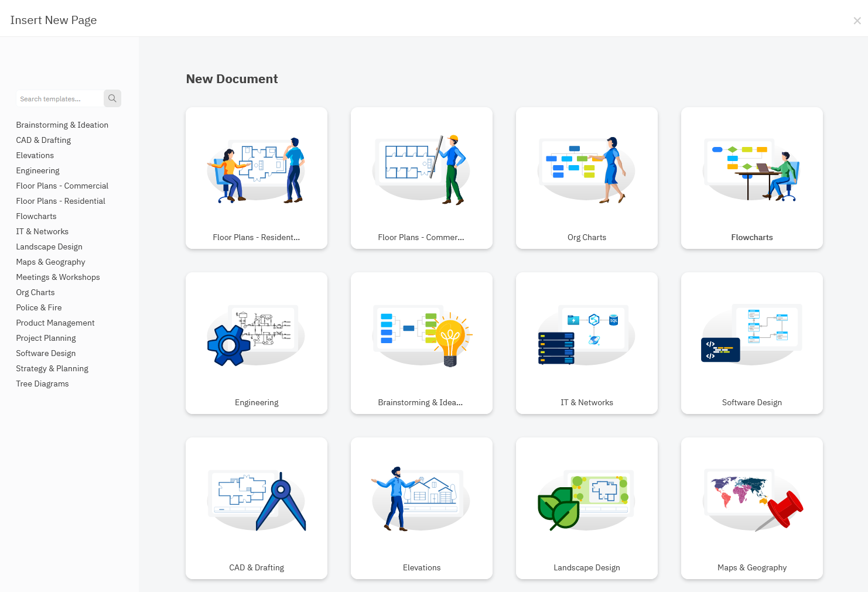Click the Search templates input field

coord(59,99)
